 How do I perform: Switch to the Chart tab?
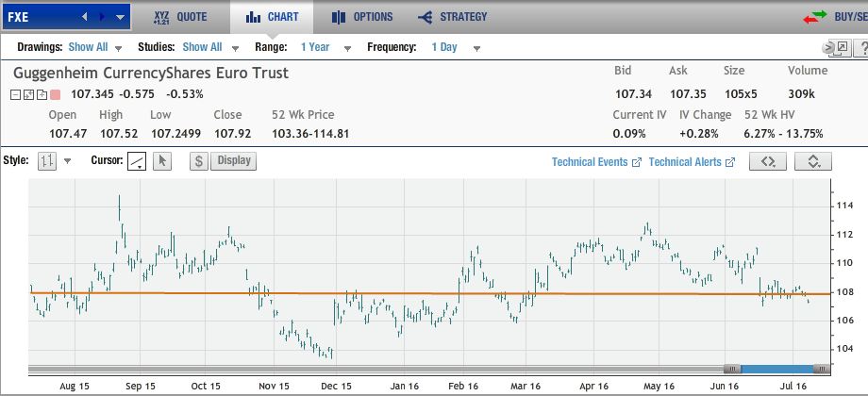click(272, 17)
